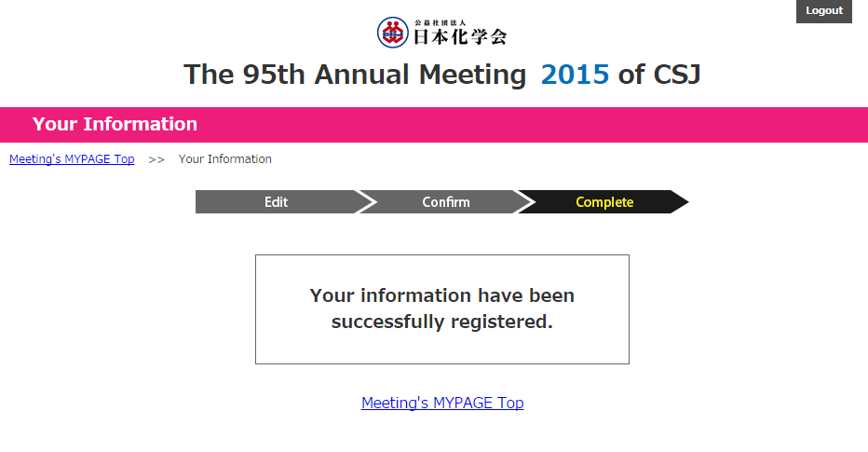Select the Complete step arrow
Screen dimensions: 868x452
click(604, 201)
